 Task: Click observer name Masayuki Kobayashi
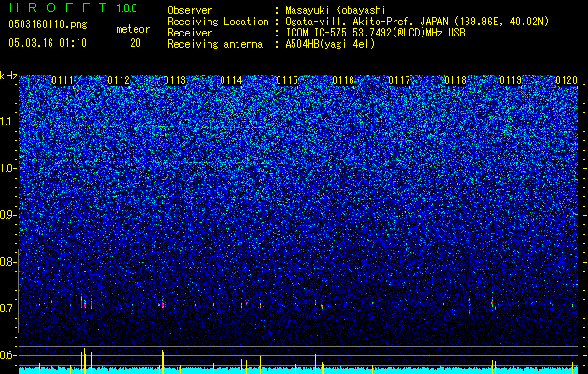336,10
